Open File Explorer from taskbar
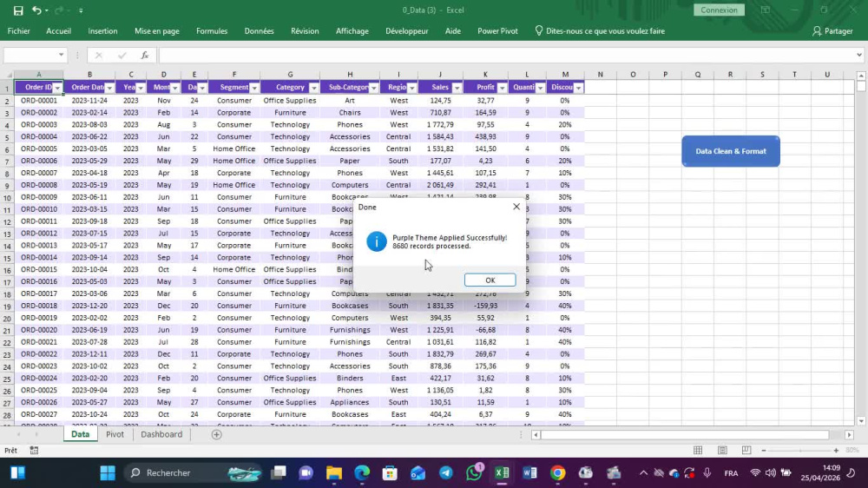This screenshot has height=488, width=868. [334, 473]
